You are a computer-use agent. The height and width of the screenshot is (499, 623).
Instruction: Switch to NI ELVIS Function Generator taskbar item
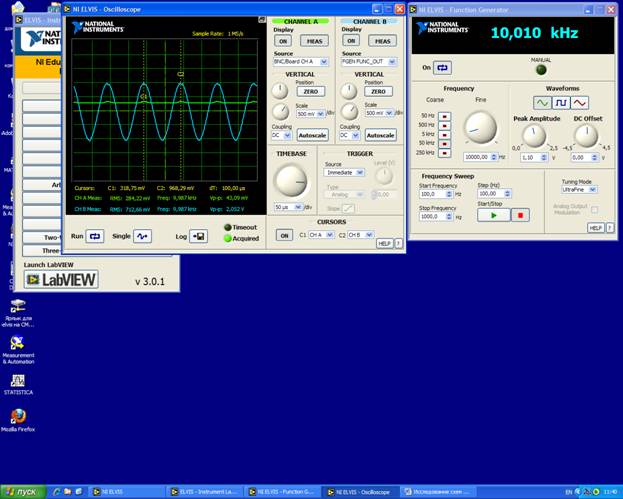click(282, 492)
